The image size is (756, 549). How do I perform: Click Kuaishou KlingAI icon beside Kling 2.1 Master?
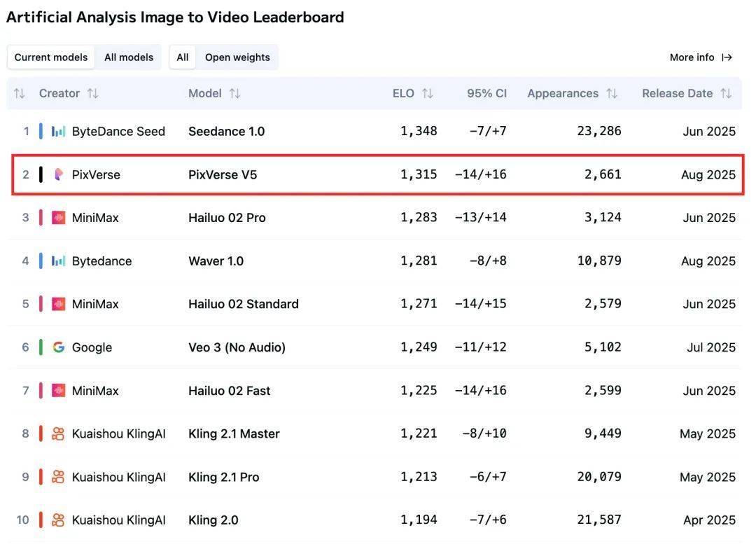tap(58, 434)
